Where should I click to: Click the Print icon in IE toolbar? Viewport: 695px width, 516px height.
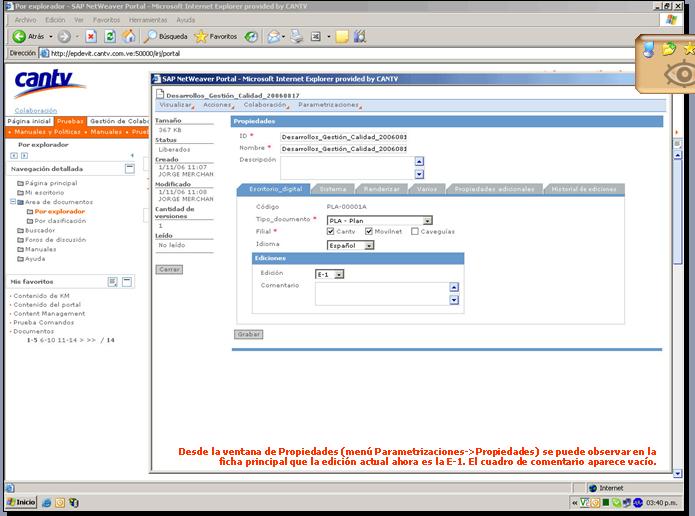[x=297, y=36]
